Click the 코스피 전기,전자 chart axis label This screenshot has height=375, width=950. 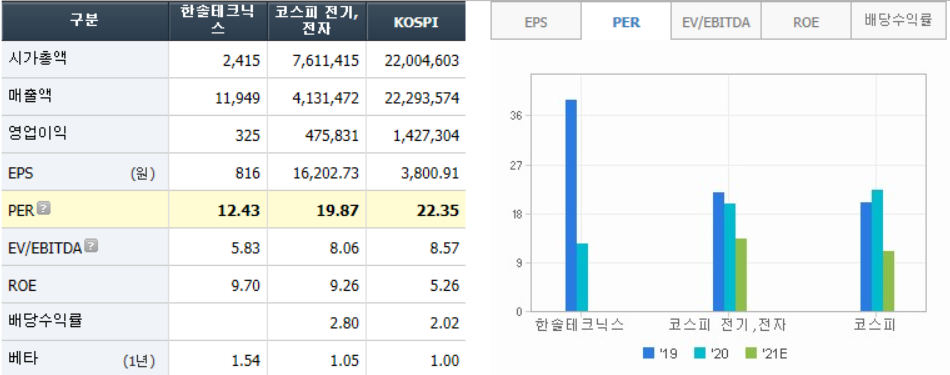(x=727, y=325)
